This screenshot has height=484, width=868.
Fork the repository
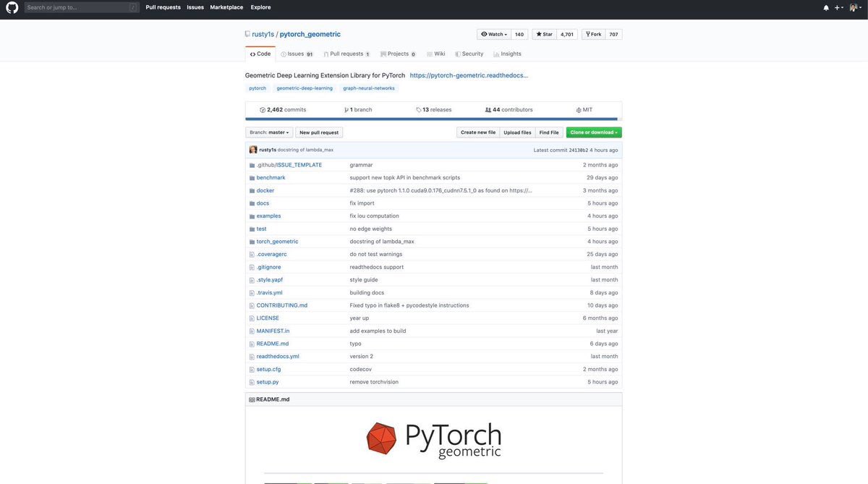click(593, 34)
